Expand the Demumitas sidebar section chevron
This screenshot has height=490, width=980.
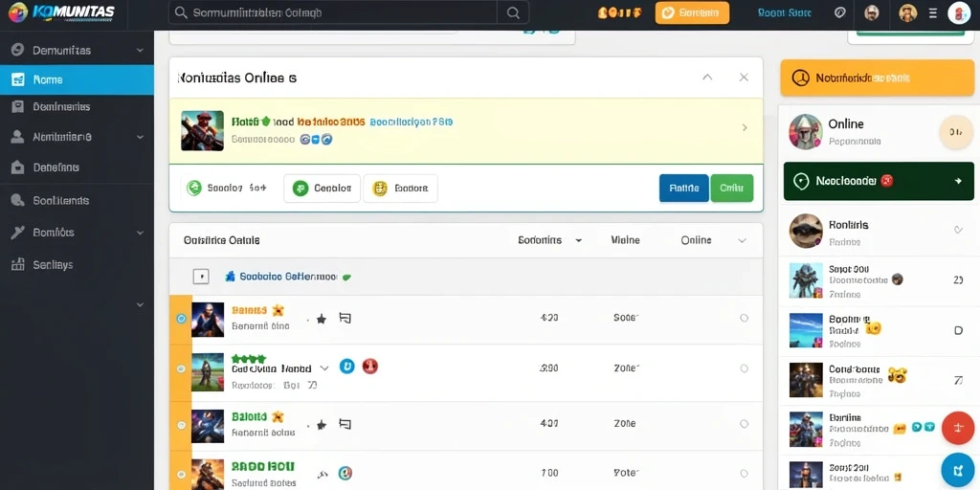pyautogui.click(x=140, y=50)
